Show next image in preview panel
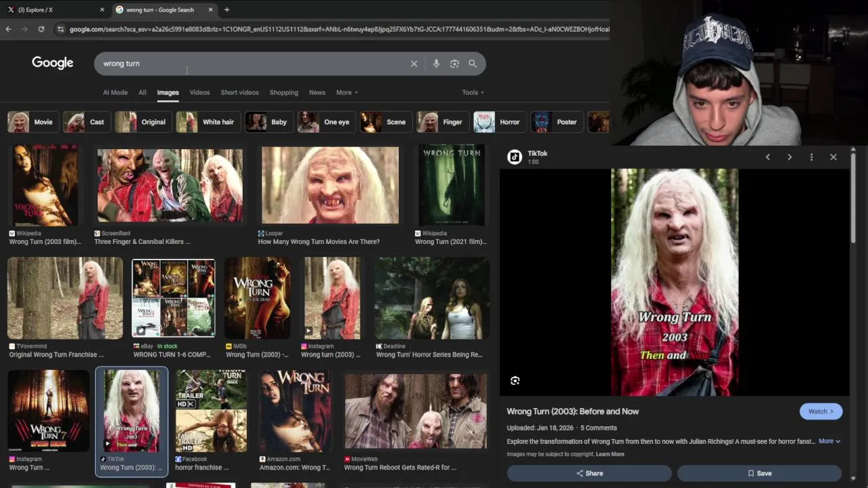Viewport: 868px width, 488px height. (x=789, y=157)
